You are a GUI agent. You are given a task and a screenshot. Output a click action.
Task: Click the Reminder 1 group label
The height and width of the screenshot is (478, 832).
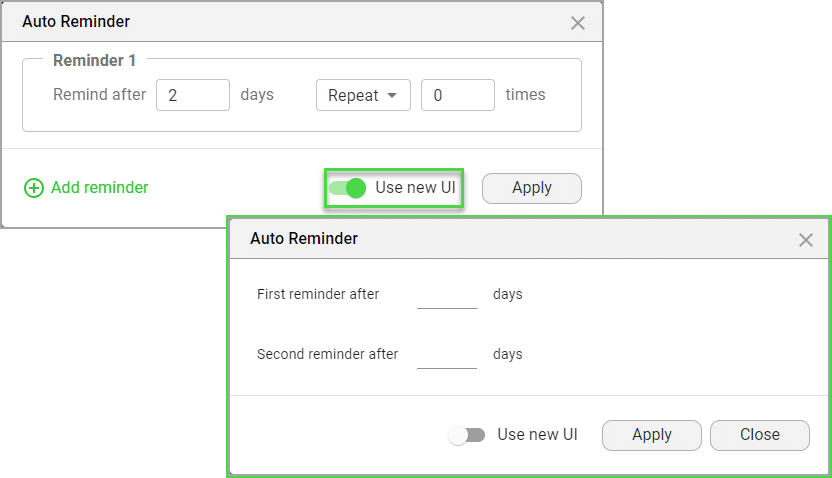coord(95,61)
